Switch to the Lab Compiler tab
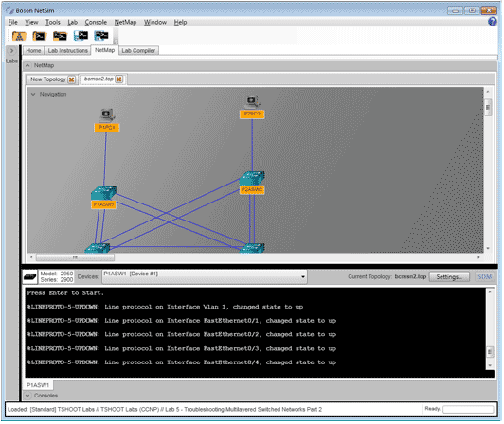The width and height of the screenshot is (504, 424). [x=138, y=51]
